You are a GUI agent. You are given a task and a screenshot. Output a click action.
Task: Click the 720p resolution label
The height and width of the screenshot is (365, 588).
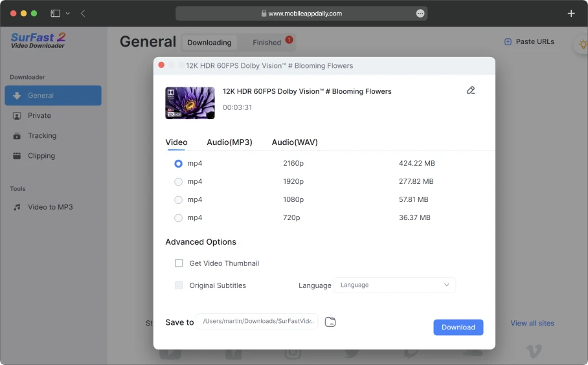click(x=291, y=217)
